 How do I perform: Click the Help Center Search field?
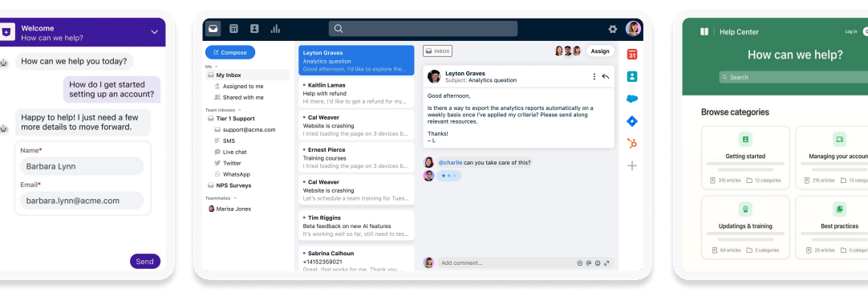tap(793, 77)
